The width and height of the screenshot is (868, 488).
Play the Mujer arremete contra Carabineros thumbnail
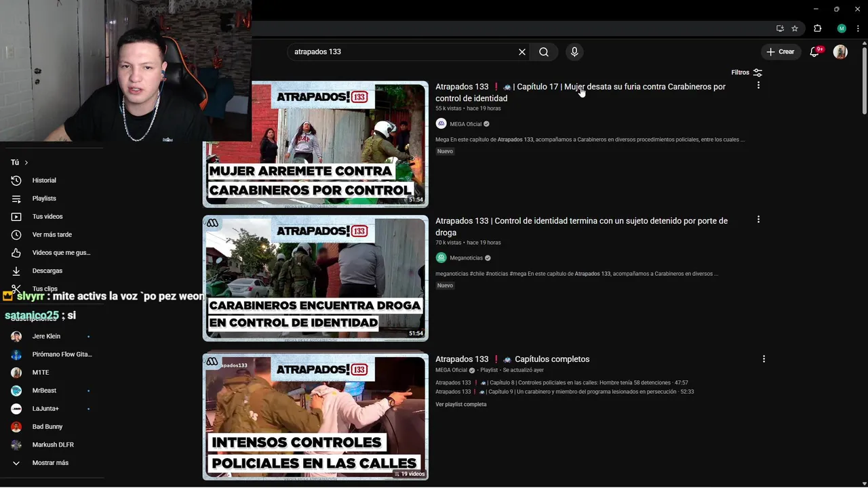315,144
